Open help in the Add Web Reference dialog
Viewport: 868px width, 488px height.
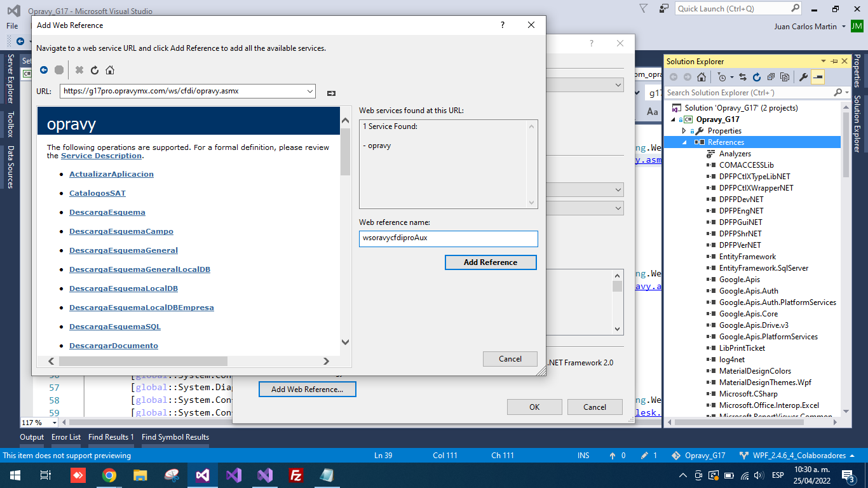(x=503, y=25)
